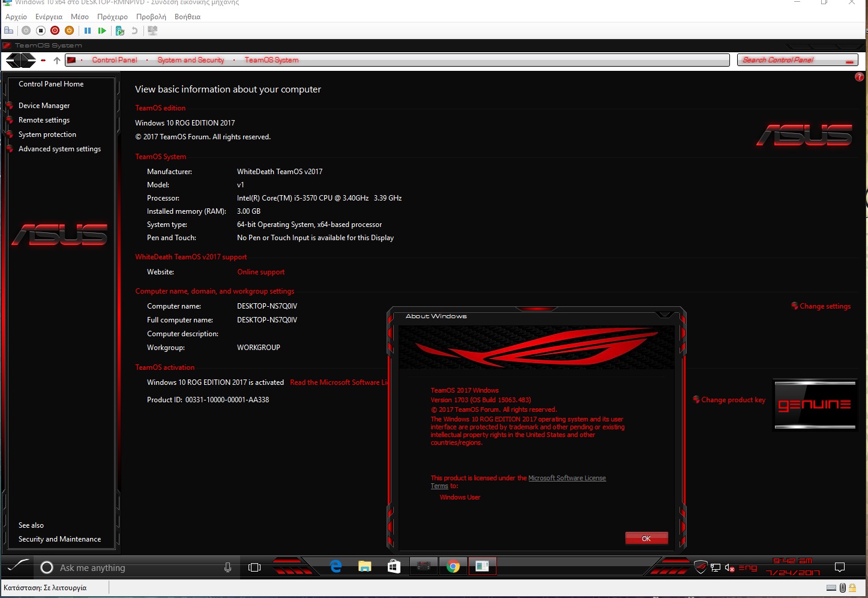Image resolution: width=868 pixels, height=598 pixels.
Task: Switch to the active System window taskbar icon
Action: click(x=482, y=566)
